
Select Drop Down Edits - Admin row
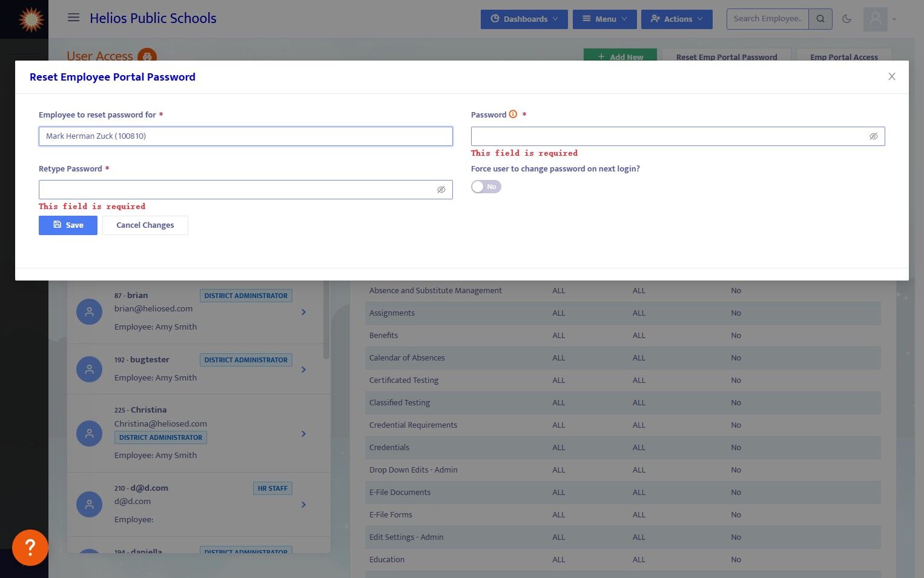(622, 470)
